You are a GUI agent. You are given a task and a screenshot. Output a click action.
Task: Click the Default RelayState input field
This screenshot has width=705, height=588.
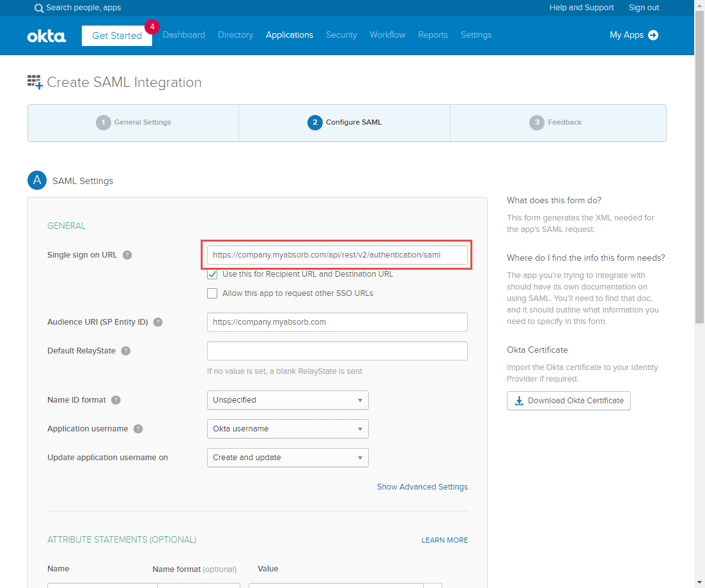(x=337, y=350)
